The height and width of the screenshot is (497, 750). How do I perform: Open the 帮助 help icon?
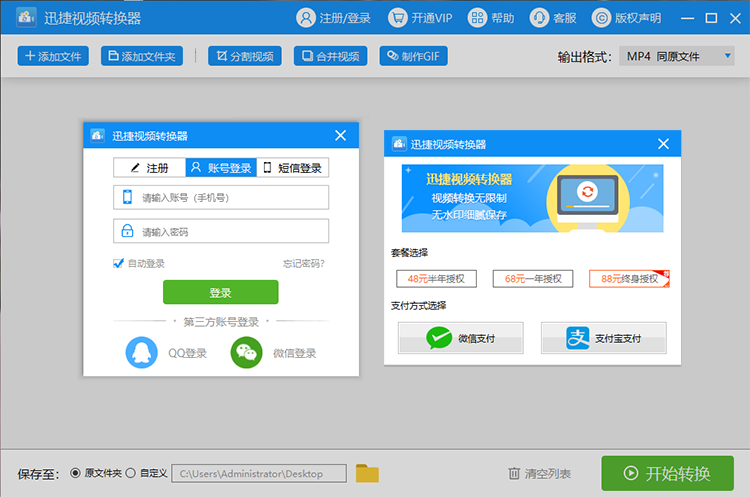coord(477,18)
